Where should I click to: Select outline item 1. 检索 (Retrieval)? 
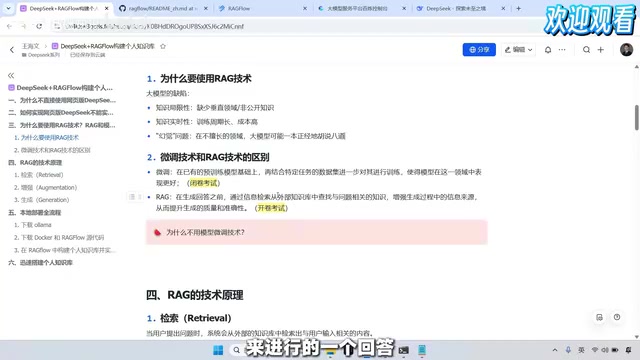[38, 175]
